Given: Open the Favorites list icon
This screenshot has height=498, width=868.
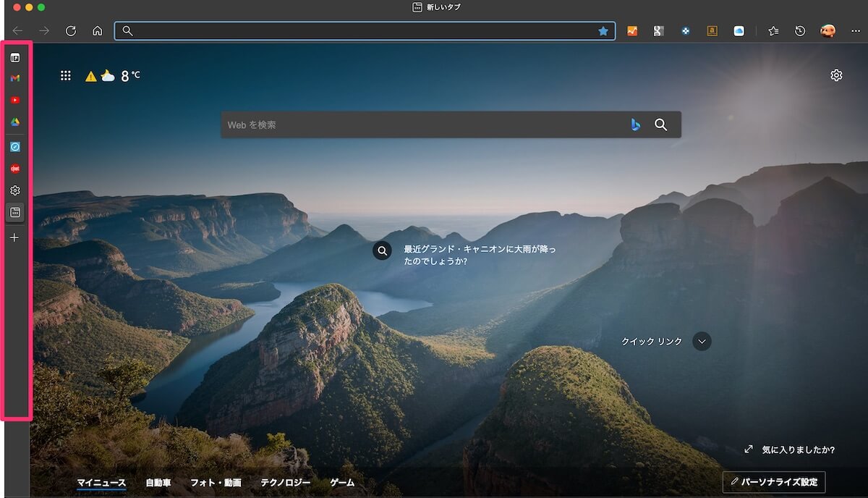Looking at the screenshot, I should pyautogui.click(x=773, y=31).
